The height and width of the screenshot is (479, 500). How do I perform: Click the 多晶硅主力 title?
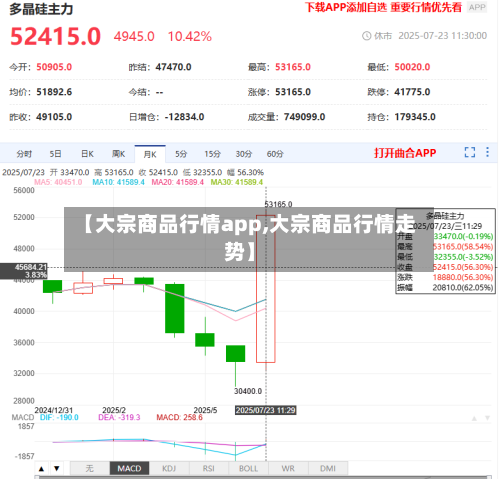(x=41, y=9)
